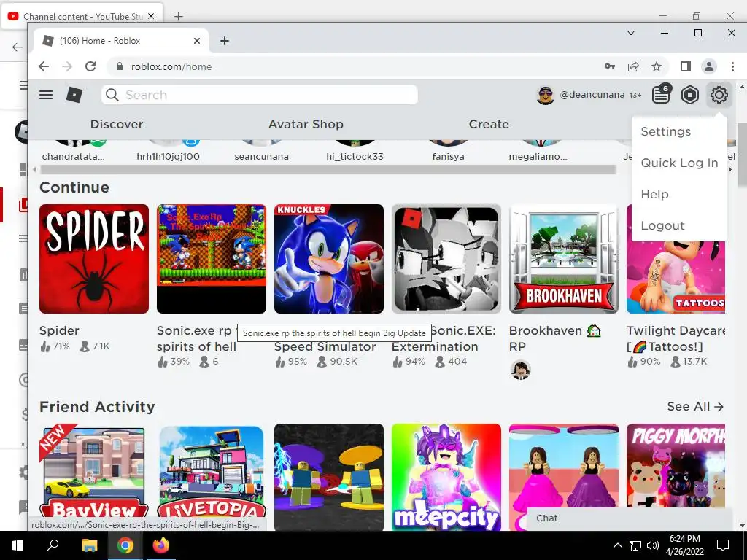Click the @deancunana username link
The width and height of the screenshot is (747, 560).
coord(592,95)
